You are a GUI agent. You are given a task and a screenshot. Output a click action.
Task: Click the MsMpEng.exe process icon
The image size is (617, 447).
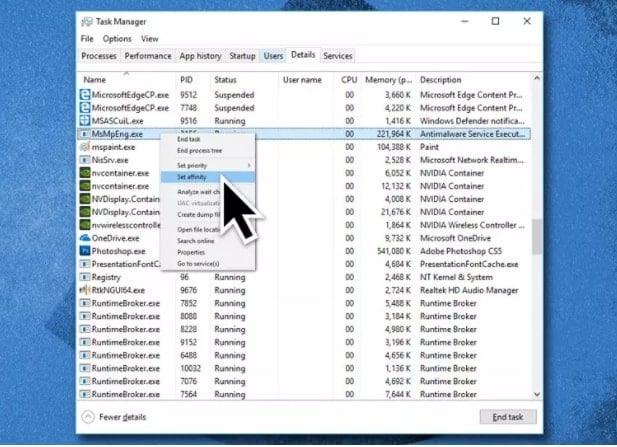click(x=85, y=134)
